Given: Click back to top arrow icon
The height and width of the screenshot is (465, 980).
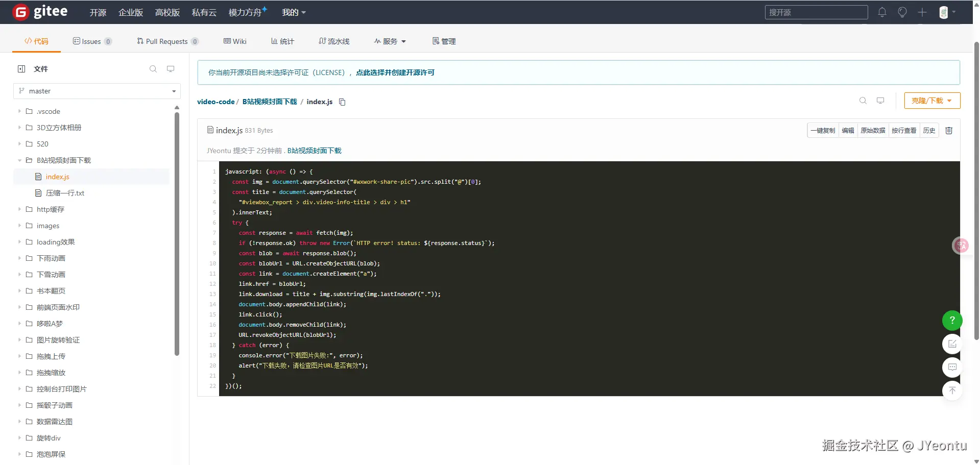Looking at the screenshot, I should [x=952, y=390].
